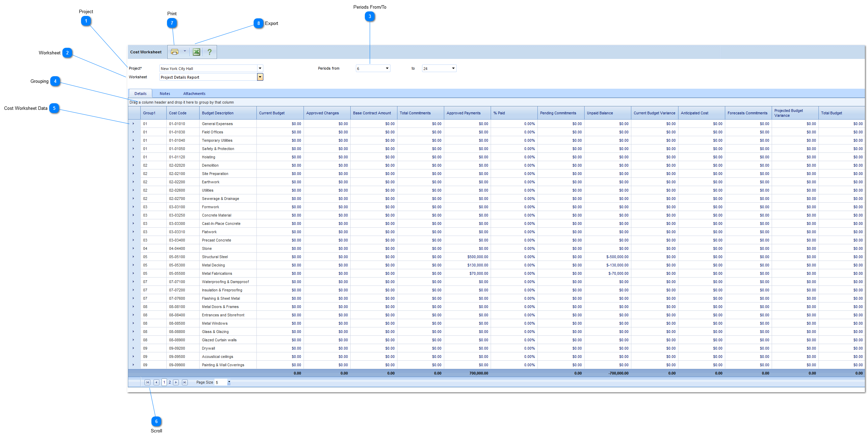Image resolution: width=868 pixels, height=439 pixels.
Task: Click the Attachments tab
Action: 195,94
